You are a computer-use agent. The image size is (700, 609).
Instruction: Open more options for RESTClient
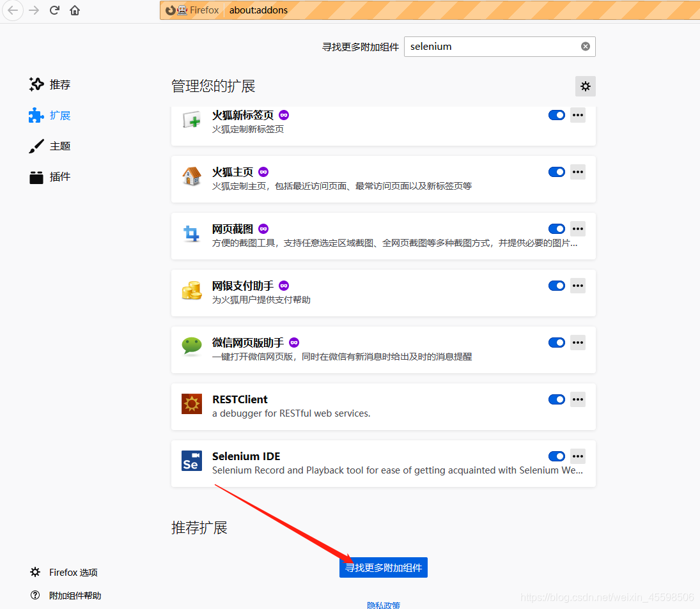click(578, 399)
